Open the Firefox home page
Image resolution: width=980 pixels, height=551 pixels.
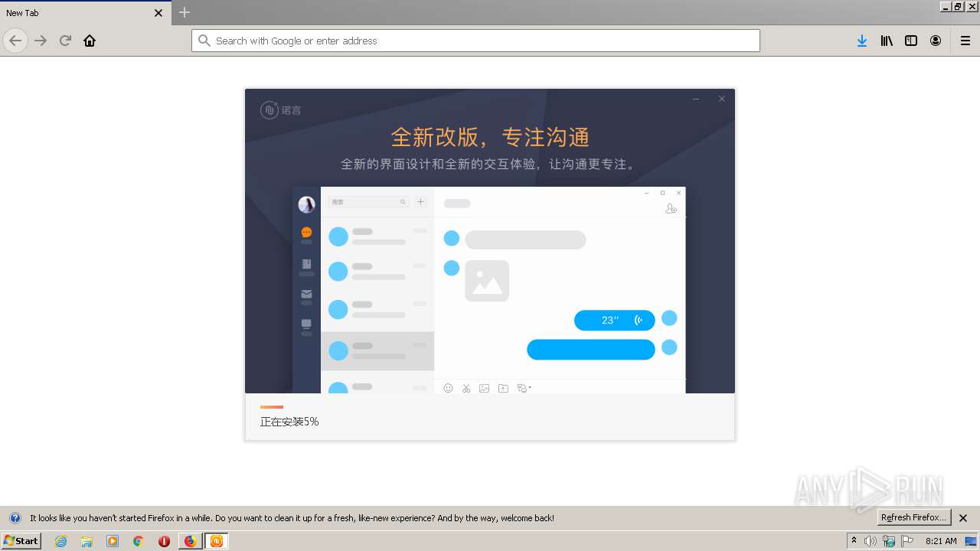[x=90, y=41]
